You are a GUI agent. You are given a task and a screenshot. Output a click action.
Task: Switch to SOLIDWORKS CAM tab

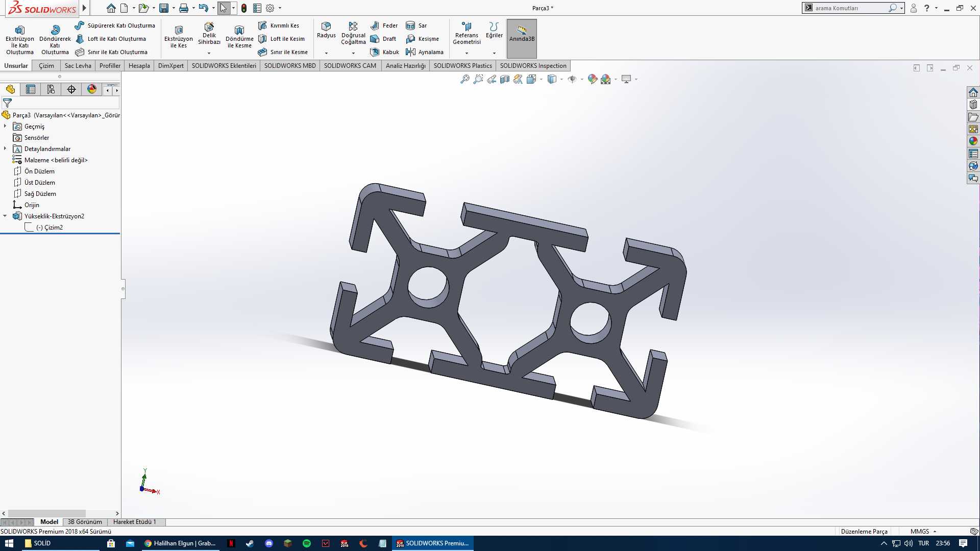click(x=350, y=66)
